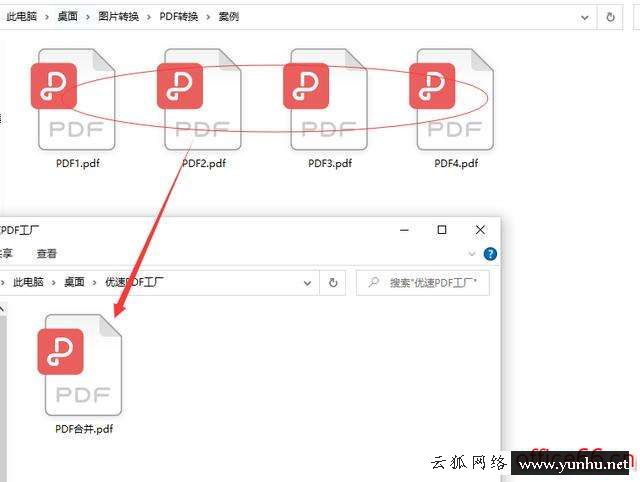Focus the 搜索"优速PDF工厂" search box
This screenshot has width=640, height=482.
pos(423,282)
